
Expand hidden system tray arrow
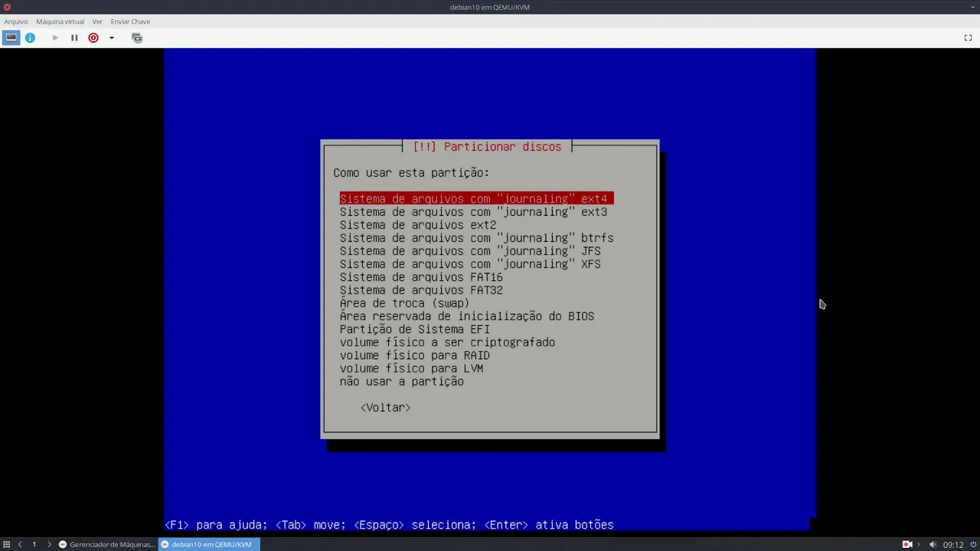919,544
